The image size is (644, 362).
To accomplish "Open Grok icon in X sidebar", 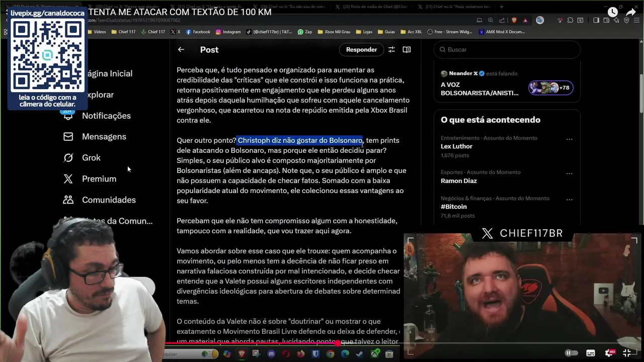I will click(x=68, y=157).
